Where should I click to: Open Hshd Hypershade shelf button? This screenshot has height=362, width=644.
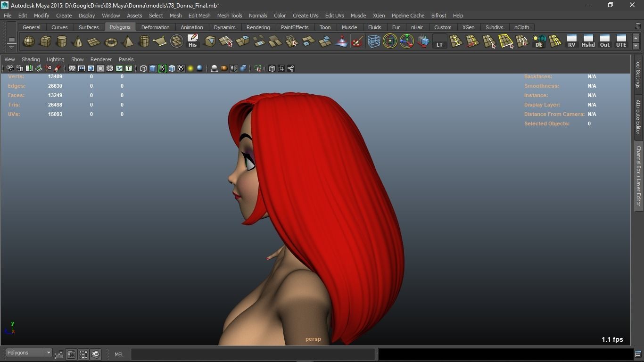pos(588,41)
